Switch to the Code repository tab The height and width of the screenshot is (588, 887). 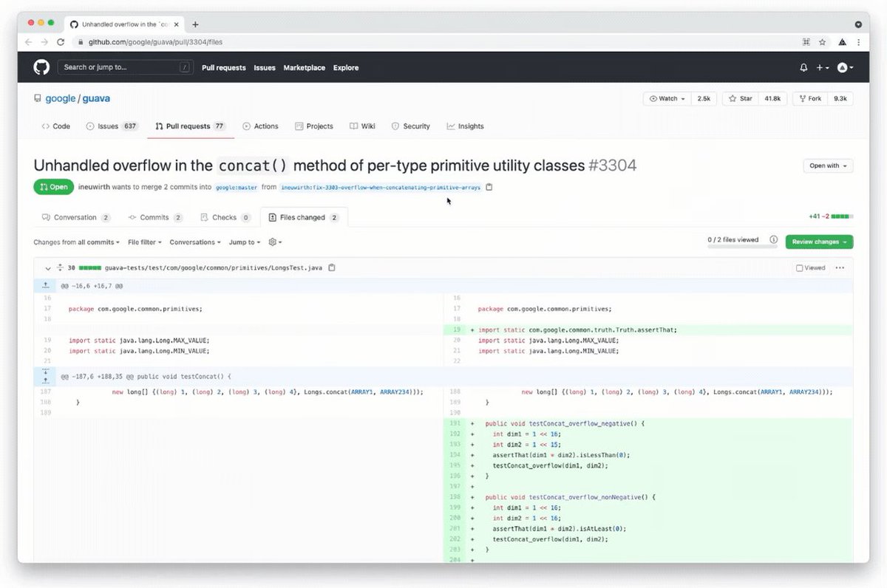pos(56,126)
